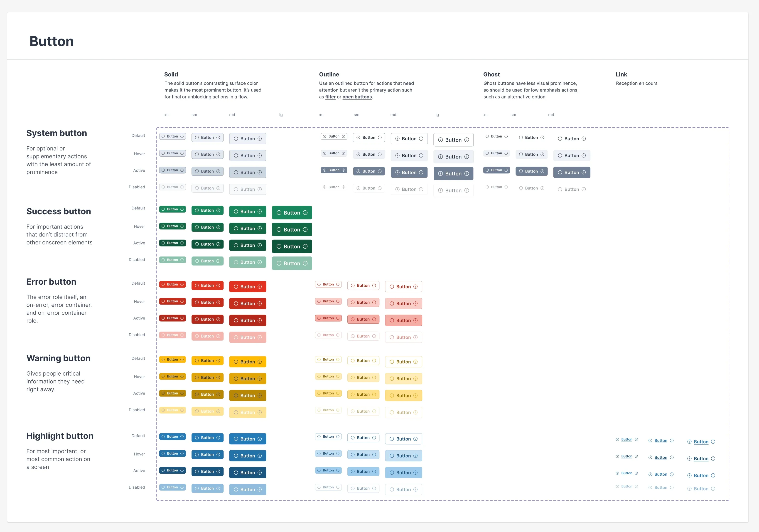Click right info icon in large hover Success button
The width and height of the screenshot is (759, 532).
(305, 229)
